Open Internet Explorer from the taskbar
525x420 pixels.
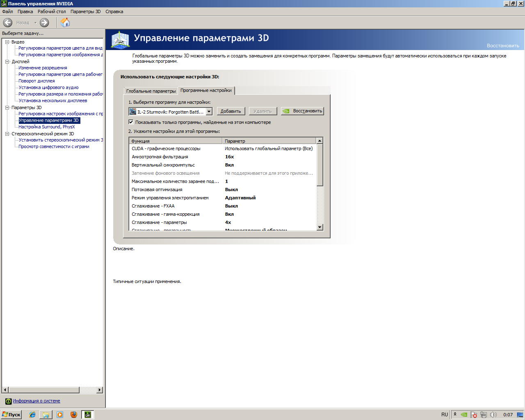pos(32,415)
